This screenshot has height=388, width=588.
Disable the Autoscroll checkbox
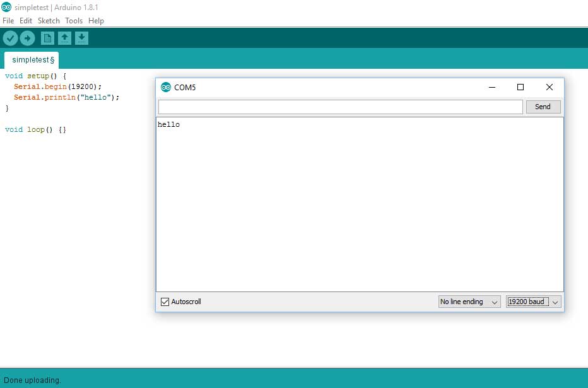click(165, 302)
